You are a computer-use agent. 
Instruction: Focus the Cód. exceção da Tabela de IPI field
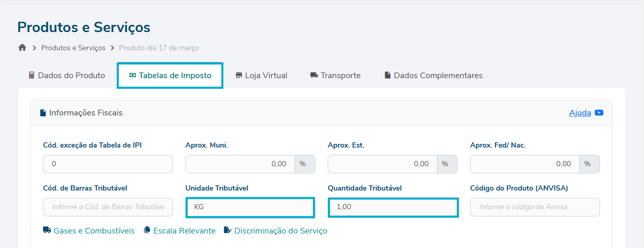[x=108, y=164]
